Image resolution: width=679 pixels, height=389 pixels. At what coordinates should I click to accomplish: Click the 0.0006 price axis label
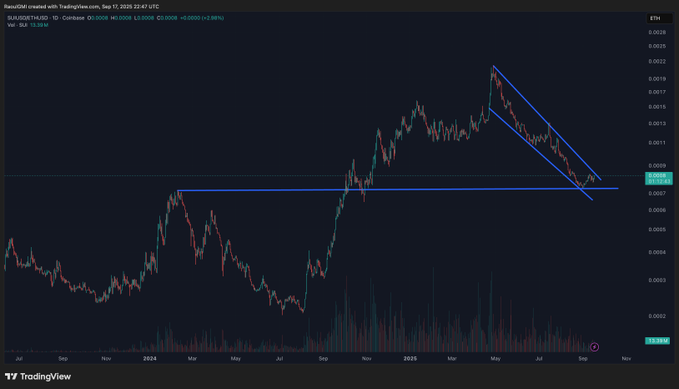[x=657, y=210]
